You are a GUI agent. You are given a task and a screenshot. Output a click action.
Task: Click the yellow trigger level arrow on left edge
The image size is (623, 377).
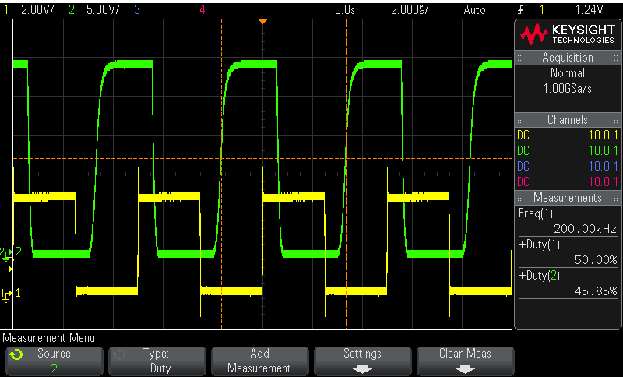point(11,269)
